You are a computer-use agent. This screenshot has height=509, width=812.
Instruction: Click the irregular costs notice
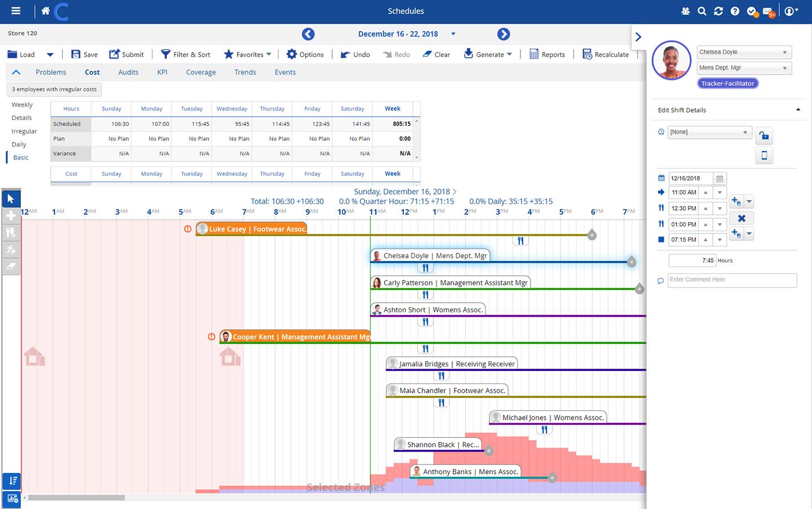pyautogui.click(x=54, y=89)
